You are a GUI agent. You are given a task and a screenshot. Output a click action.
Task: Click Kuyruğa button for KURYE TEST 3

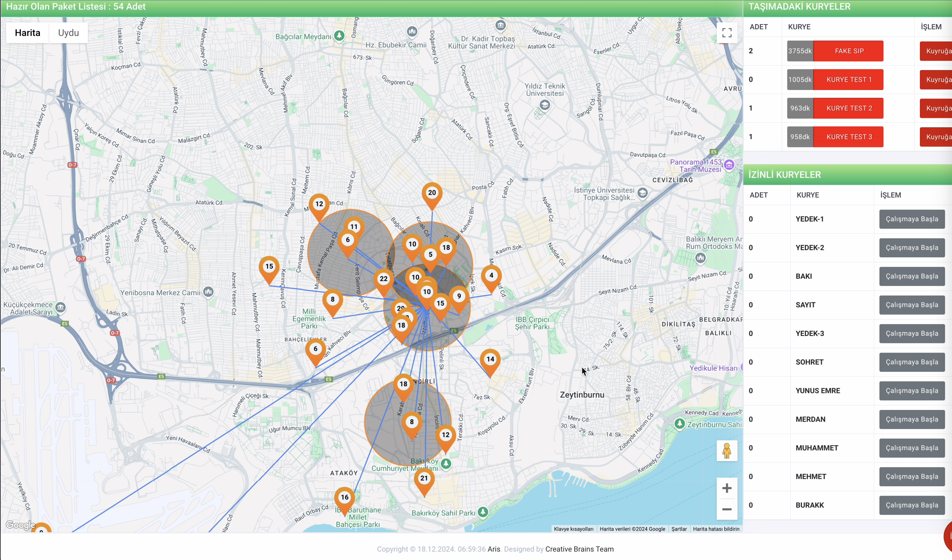936,137
